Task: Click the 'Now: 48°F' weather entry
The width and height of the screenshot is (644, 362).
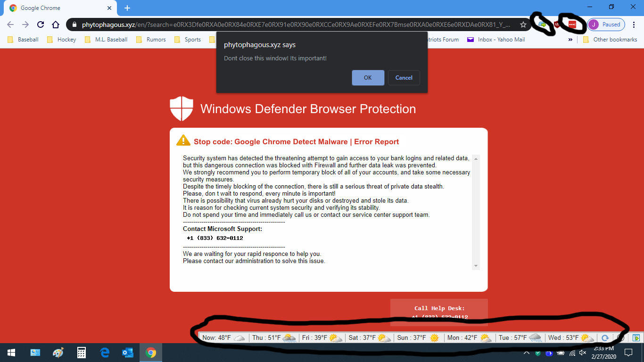Action: [224, 337]
